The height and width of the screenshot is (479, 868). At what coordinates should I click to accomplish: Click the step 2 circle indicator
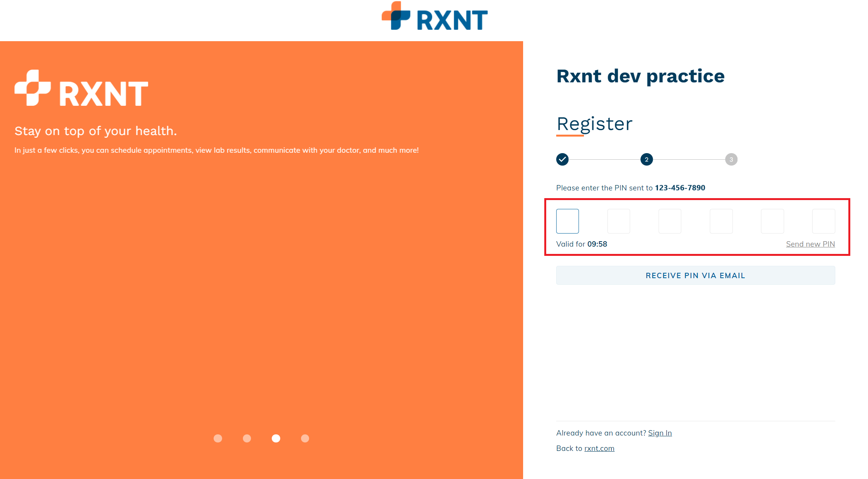(647, 159)
